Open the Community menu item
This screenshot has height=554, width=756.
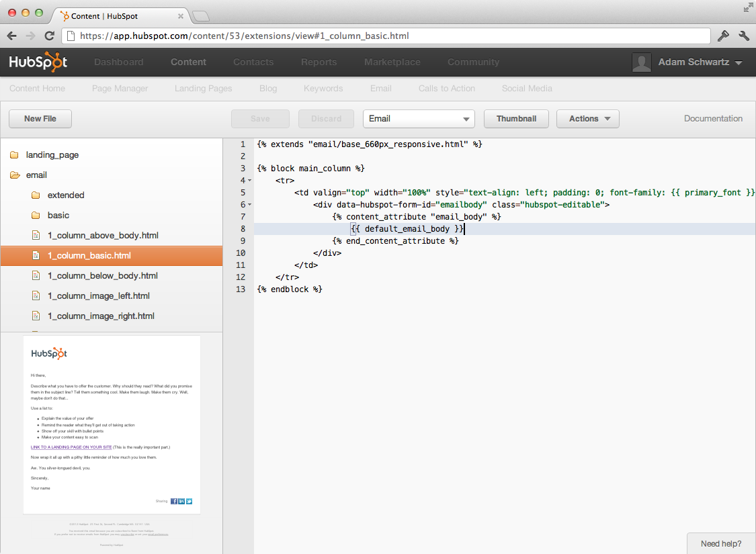click(x=473, y=62)
